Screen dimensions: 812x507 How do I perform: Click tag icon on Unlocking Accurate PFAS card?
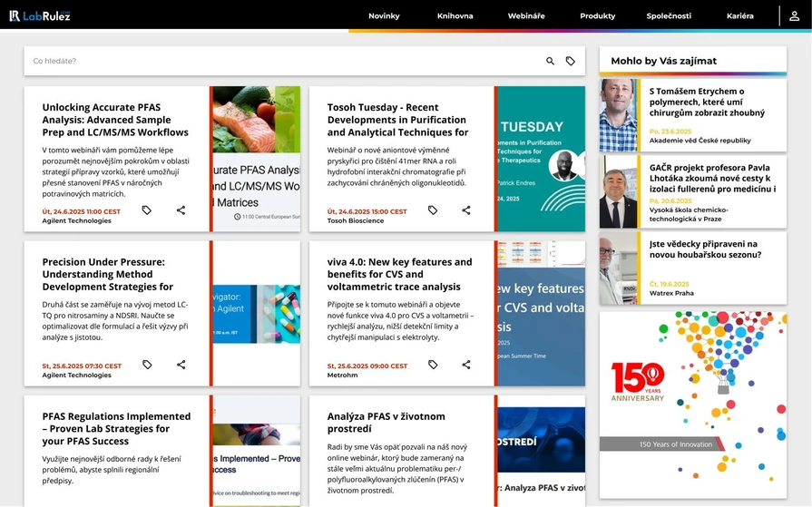pos(147,210)
